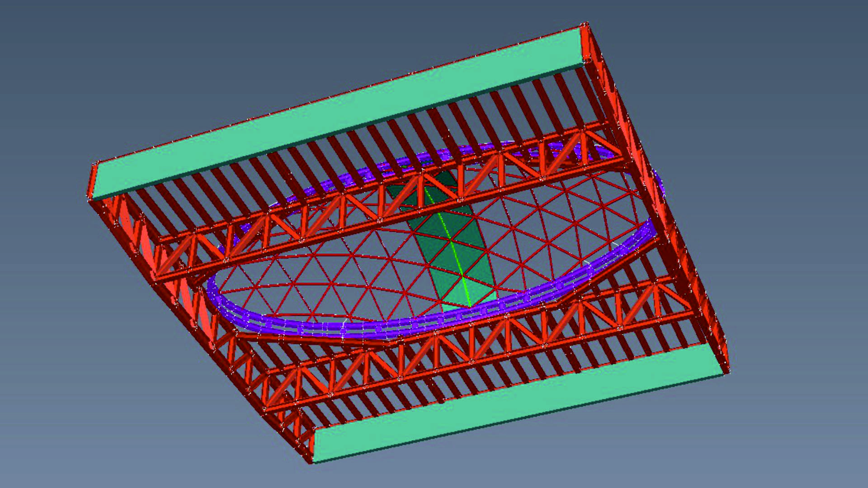
Task: Click the rightmost lower corner node of the frame
Action: 727,371
